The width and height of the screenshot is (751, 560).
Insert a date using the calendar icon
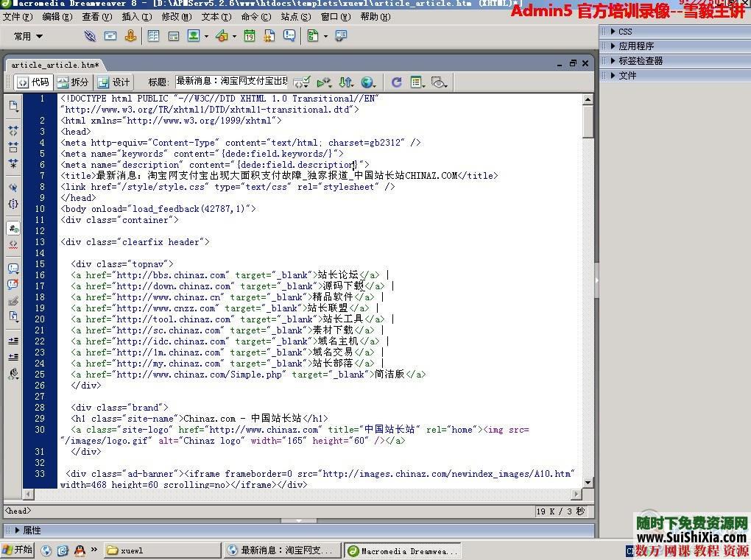click(x=250, y=35)
